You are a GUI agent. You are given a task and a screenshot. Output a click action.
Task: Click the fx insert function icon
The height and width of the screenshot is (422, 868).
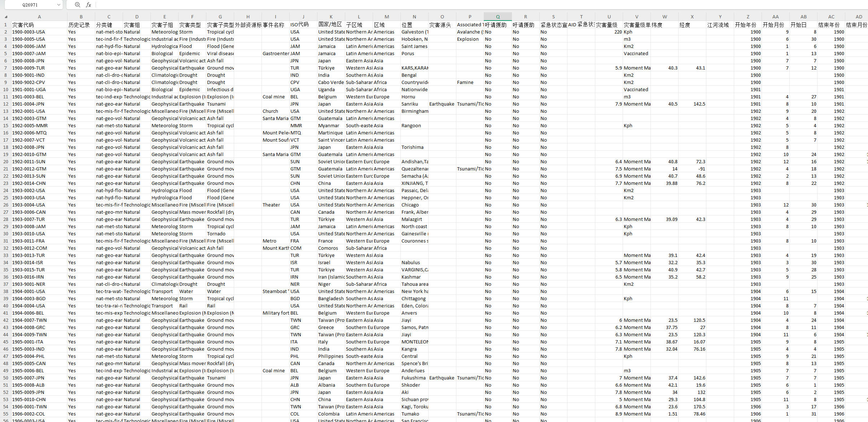88,5
